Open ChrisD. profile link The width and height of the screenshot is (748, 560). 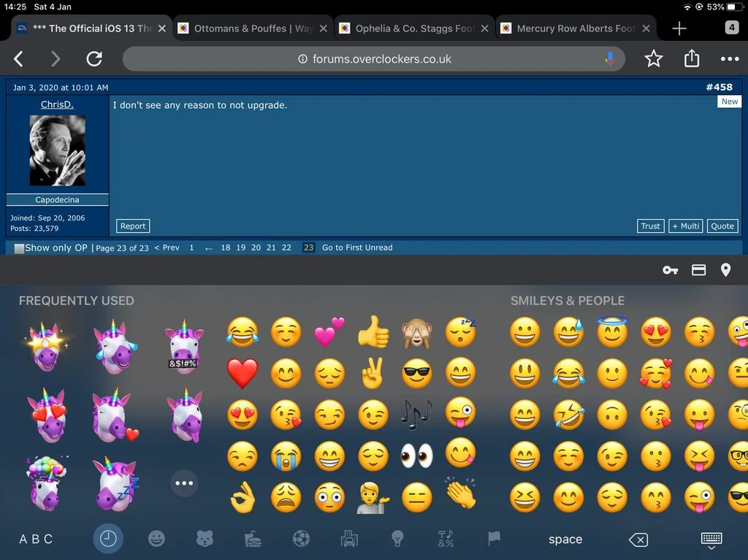[57, 104]
